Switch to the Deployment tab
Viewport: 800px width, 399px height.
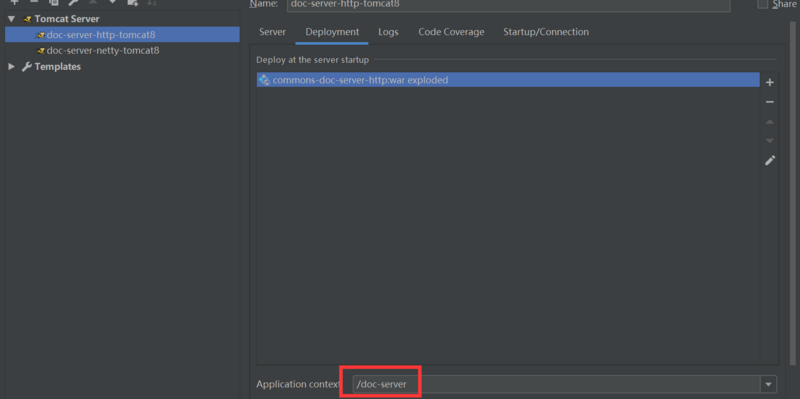(x=332, y=32)
